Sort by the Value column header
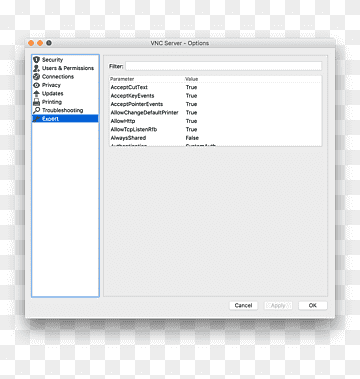Image resolution: width=360 pixels, height=379 pixels. 192,79
